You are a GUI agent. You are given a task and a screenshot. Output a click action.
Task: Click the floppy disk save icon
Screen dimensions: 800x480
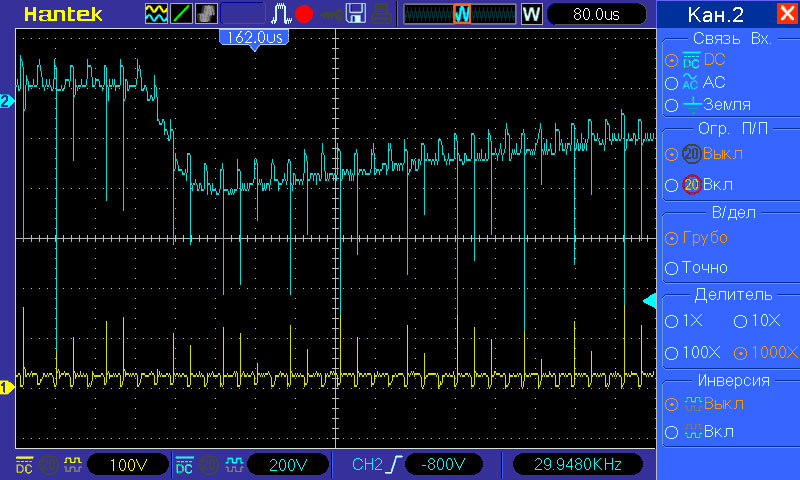(356, 14)
